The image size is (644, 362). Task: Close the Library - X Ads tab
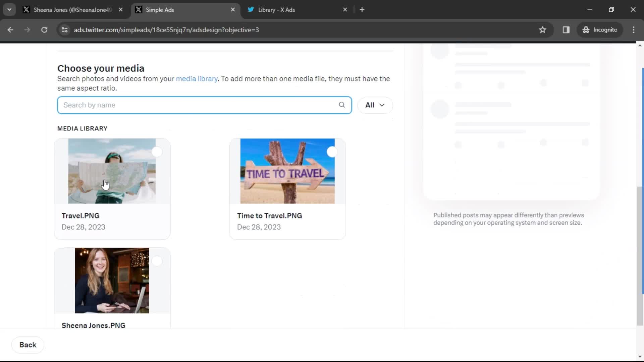(x=345, y=10)
